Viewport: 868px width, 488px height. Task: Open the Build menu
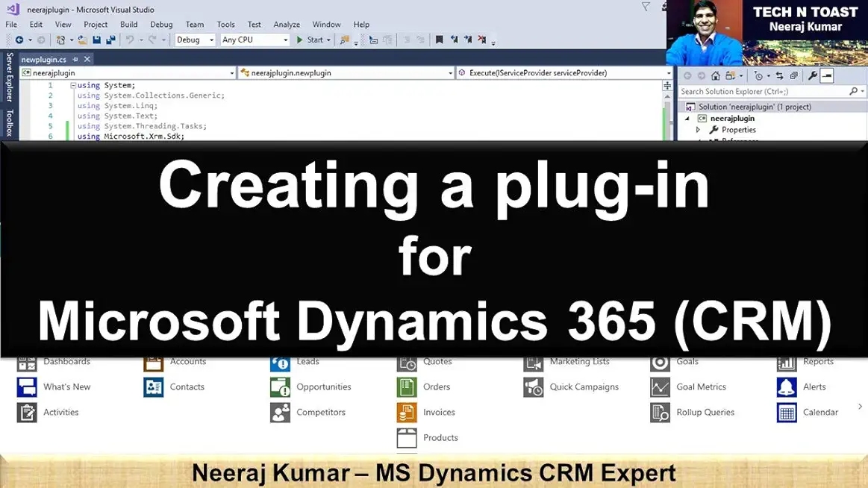click(x=129, y=25)
